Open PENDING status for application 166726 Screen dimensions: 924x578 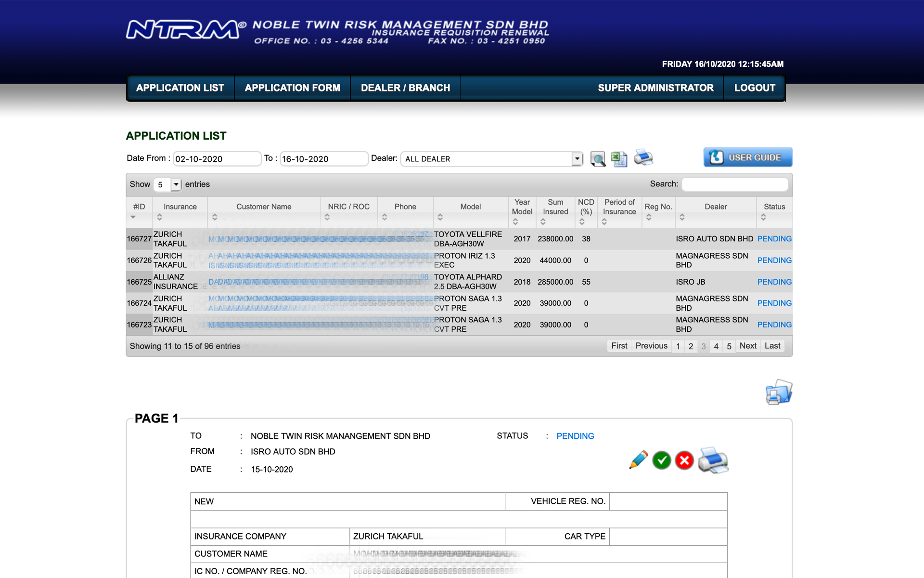tap(774, 261)
